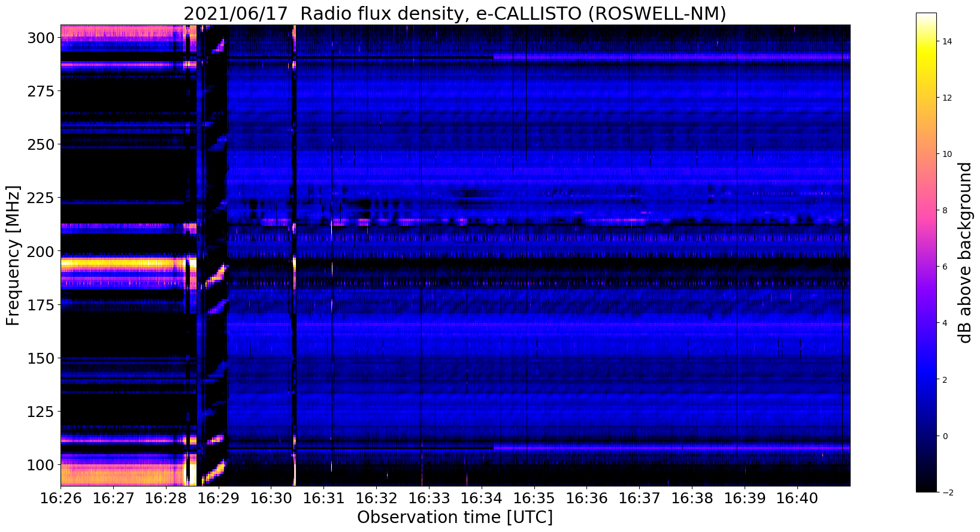Click the colorbar tick value 14
The width and height of the screenshot is (980, 532).
point(947,41)
